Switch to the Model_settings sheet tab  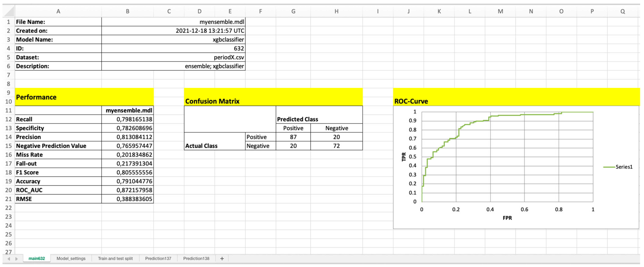[71, 258]
